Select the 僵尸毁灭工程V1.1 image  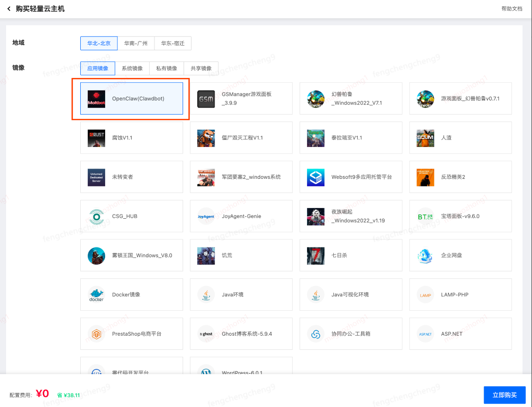[x=241, y=138]
